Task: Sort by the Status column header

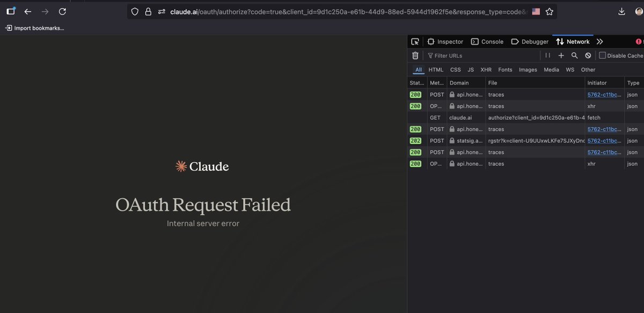Action: click(417, 83)
